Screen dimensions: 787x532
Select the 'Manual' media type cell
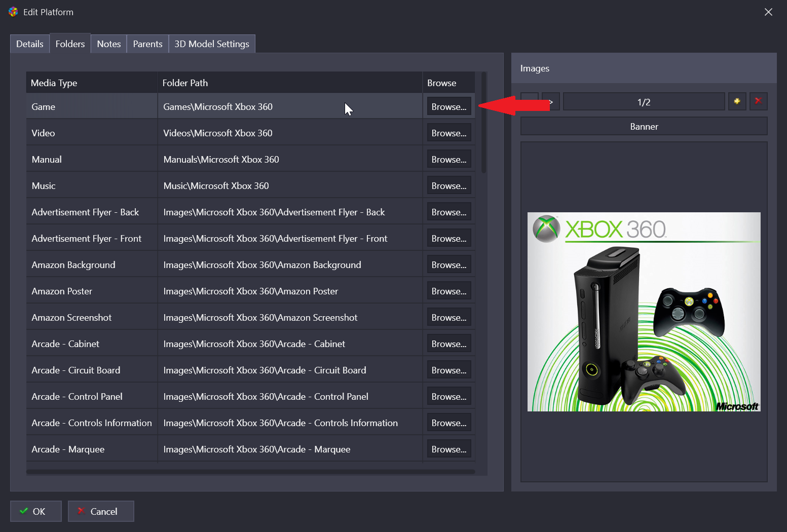(x=92, y=159)
